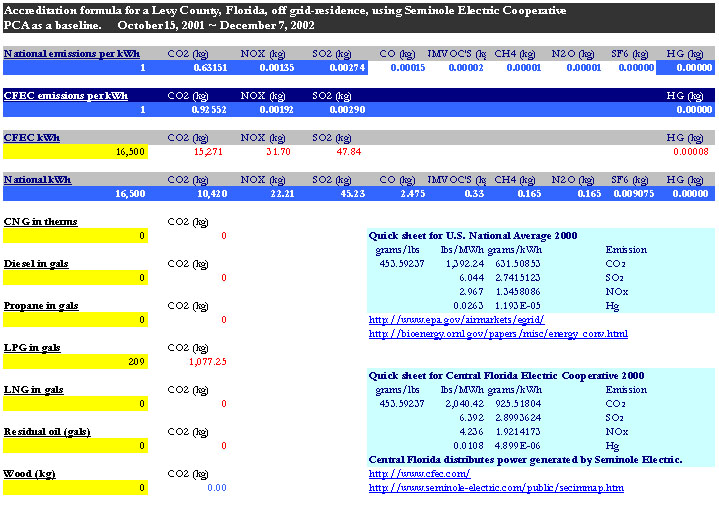Select the Residual oil yellow input
The height and width of the screenshot is (515, 719).
pos(75,446)
